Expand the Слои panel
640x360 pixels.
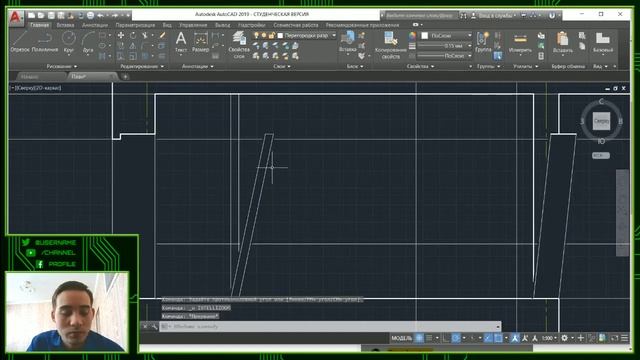[x=282, y=66]
